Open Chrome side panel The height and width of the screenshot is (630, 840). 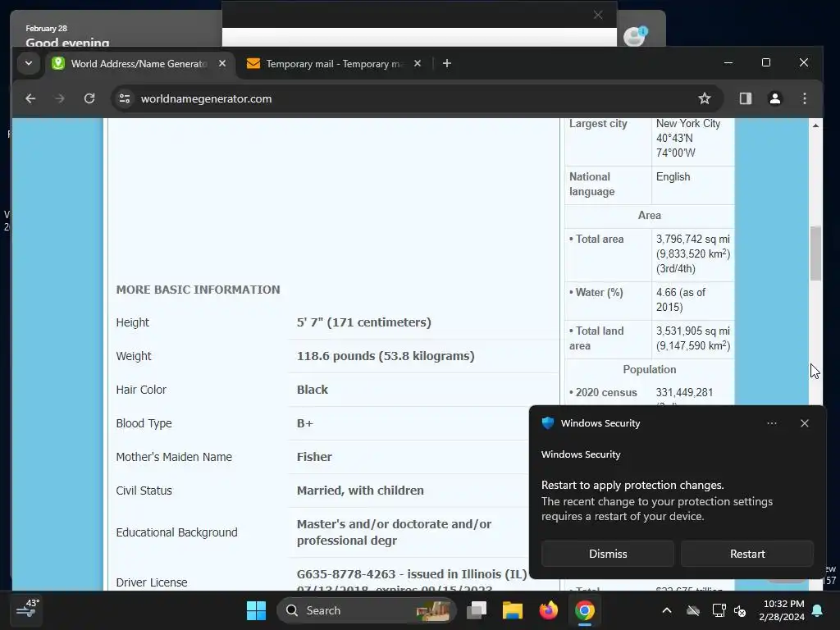pyautogui.click(x=746, y=98)
